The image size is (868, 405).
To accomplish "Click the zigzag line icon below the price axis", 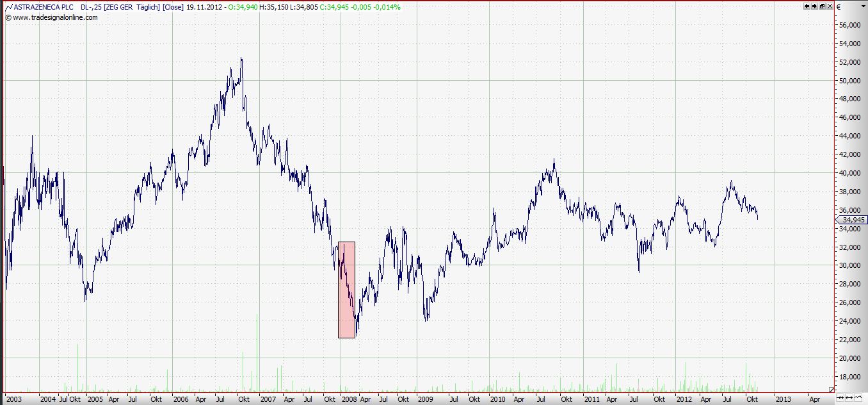I will (x=858, y=397).
